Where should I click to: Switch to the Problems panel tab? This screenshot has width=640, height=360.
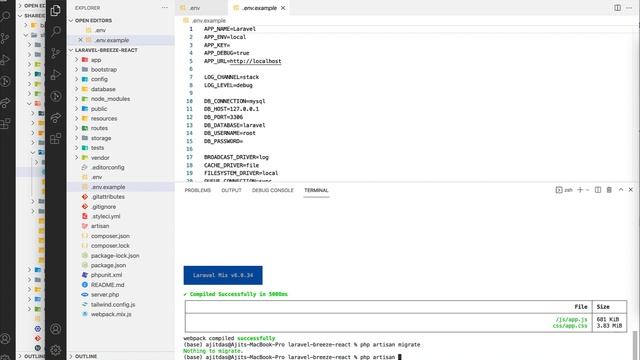coord(198,190)
